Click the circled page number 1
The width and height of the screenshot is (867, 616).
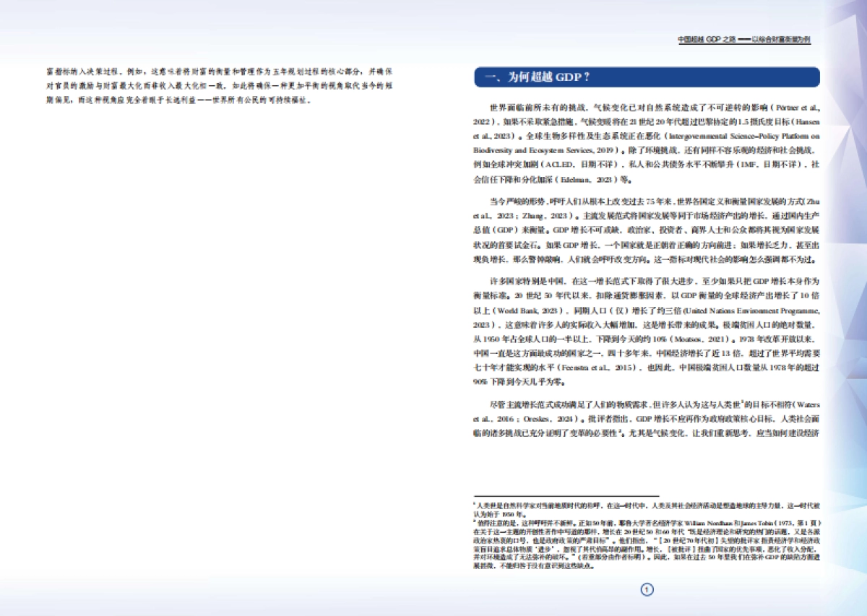(x=647, y=590)
